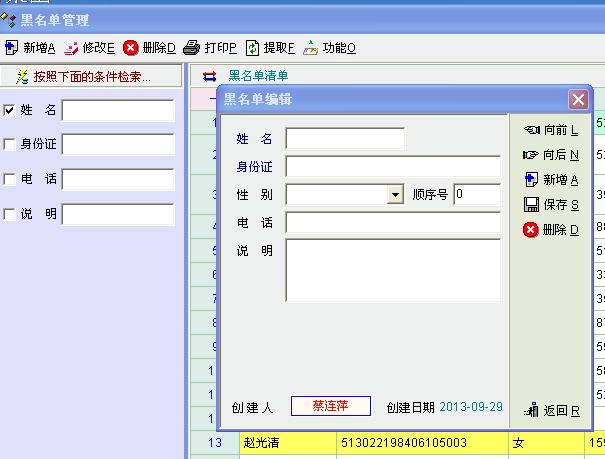605x459 pixels.
Task: Expand the 性别 dropdown in dialog
Action: [x=396, y=196]
